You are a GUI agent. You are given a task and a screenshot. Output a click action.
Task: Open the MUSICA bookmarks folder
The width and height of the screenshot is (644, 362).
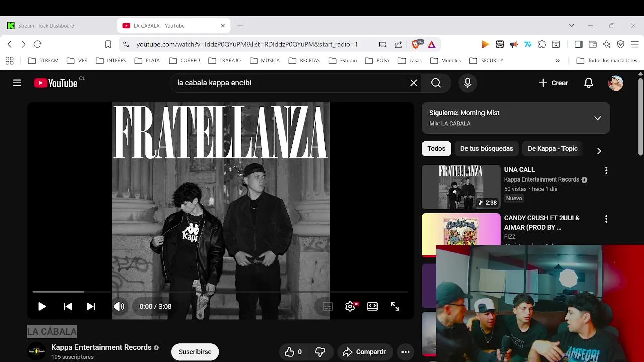tap(265, 60)
